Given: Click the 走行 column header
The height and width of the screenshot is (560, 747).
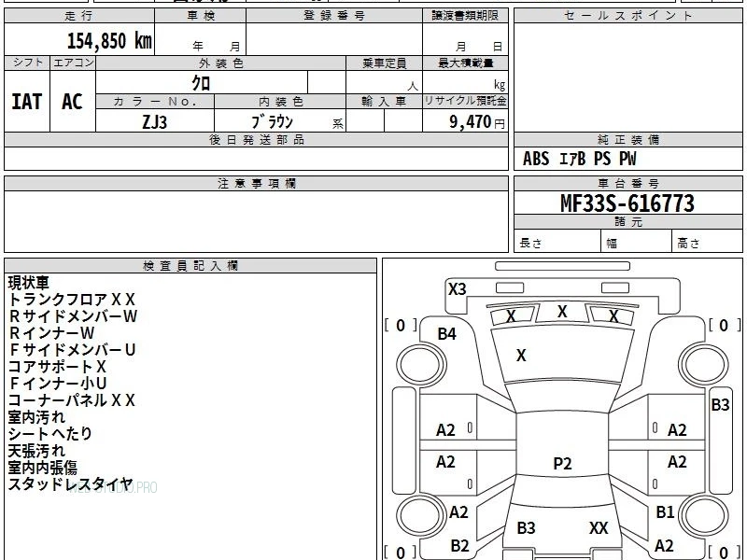Looking at the screenshot, I should click(x=79, y=16).
